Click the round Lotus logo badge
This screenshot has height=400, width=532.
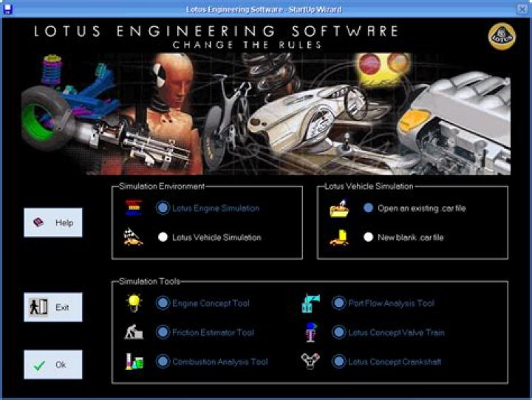pyautogui.click(x=502, y=37)
